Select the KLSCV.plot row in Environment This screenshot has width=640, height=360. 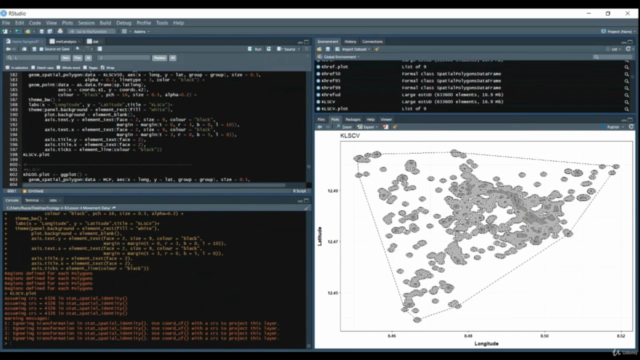(473, 109)
